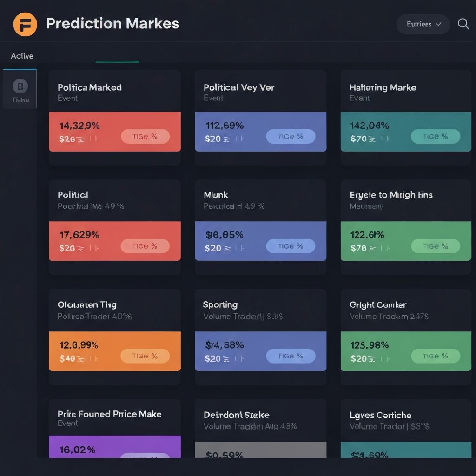This screenshot has height=476, width=476.
Task: Select the Active tab
Action: [21, 55]
